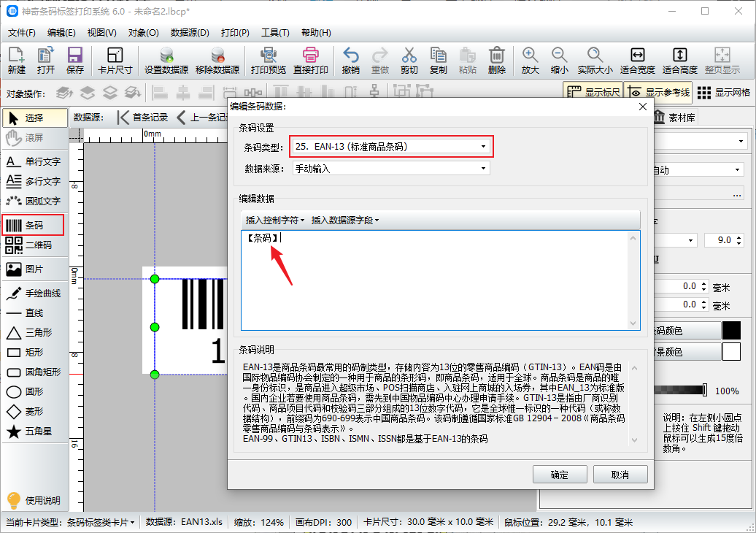Close the 编辑条码数据 dialog
The width and height of the screenshot is (756, 533).
(x=643, y=107)
